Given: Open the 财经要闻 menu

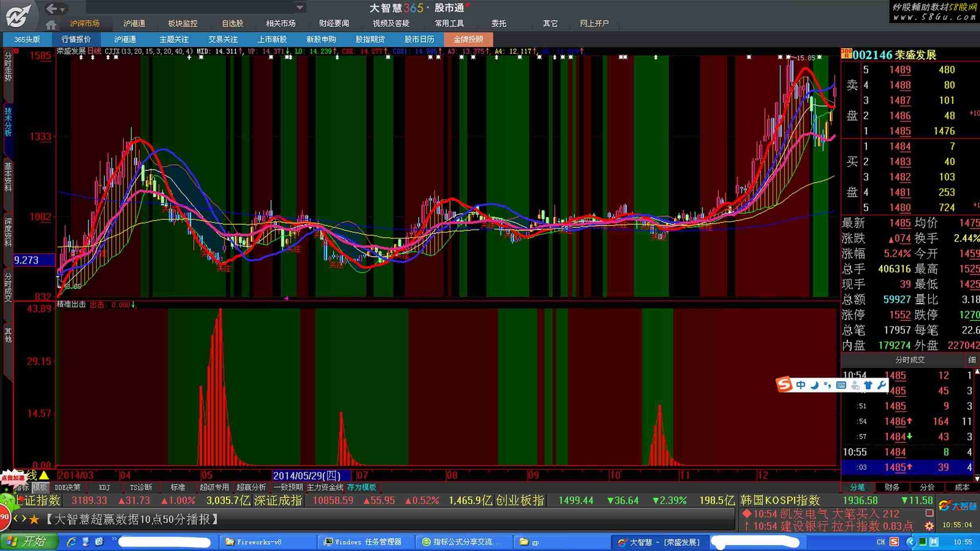Looking at the screenshot, I should pyautogui.click(x=334, y=23).
